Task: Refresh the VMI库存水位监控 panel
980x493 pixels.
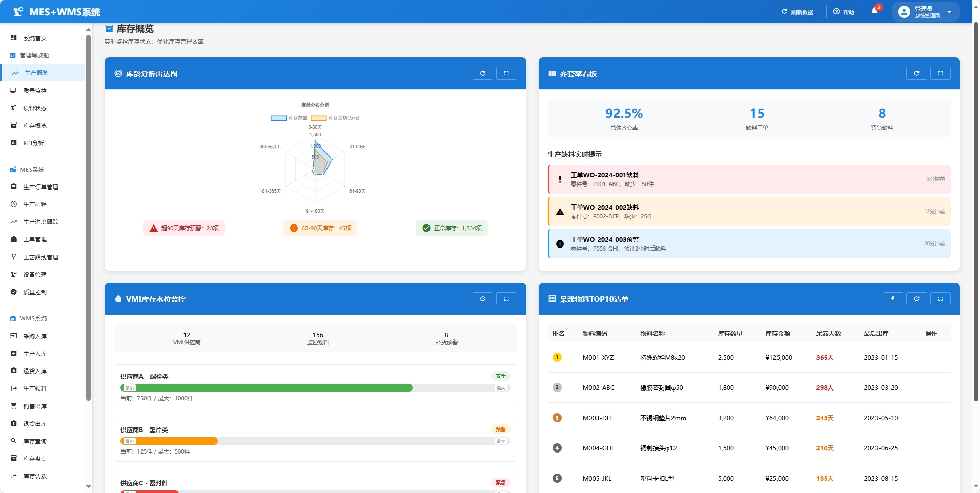Action: tap(482, 299)
